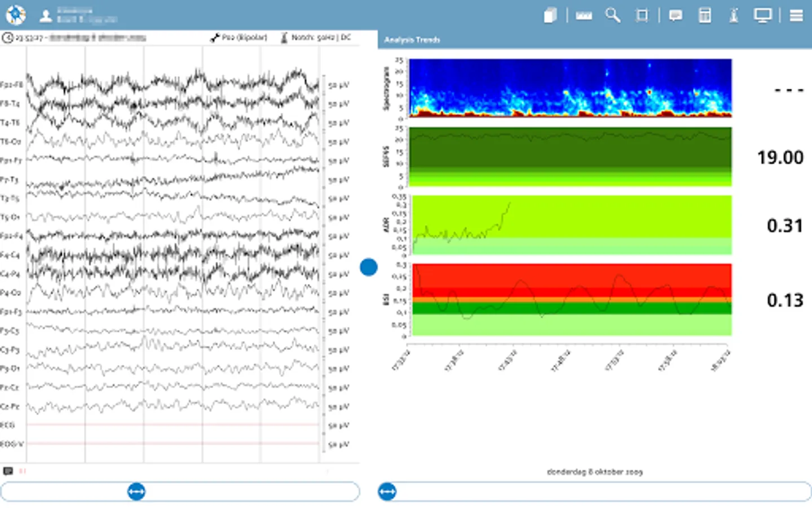
Task: Click the clock timestamp icon above EEG
Action: point(8,38)
